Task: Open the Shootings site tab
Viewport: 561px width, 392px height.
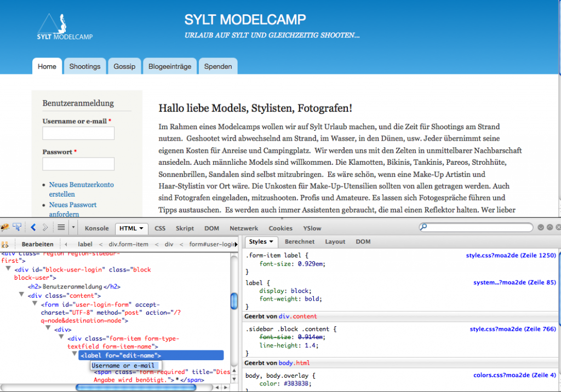Action: click(x=84, y=66)
